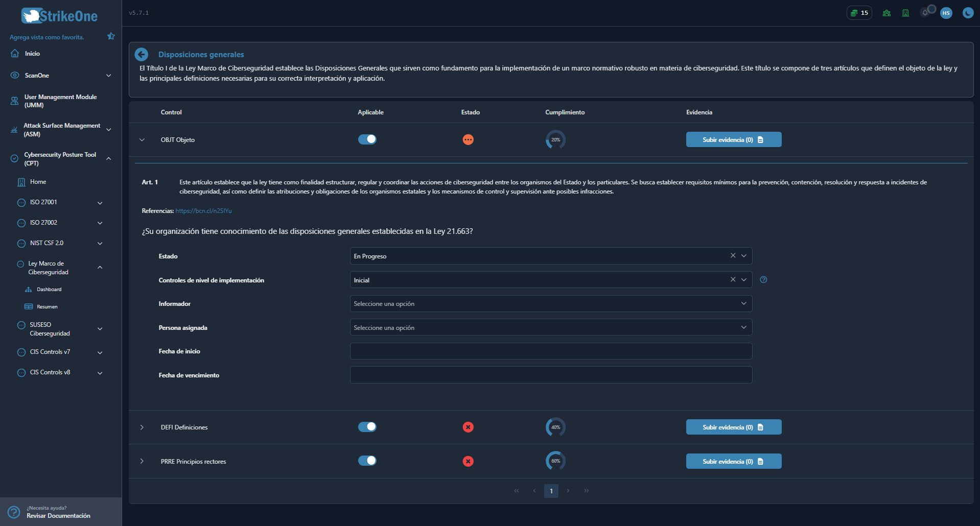Screen dimensions: 980x526
Task: Upload evidence for DEFI Definiciones
Action: click(734, 427)
